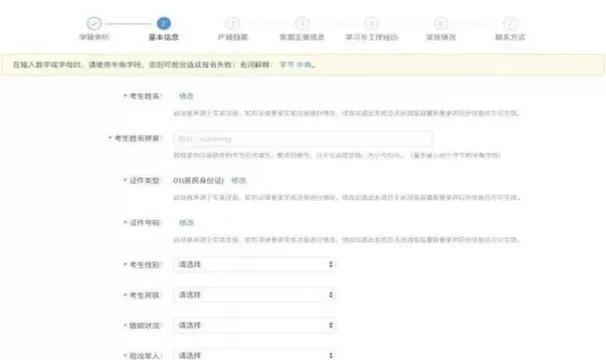Open the 字节 explanation link
This screenshot has width=606, height=360.
tap(286, 65)
